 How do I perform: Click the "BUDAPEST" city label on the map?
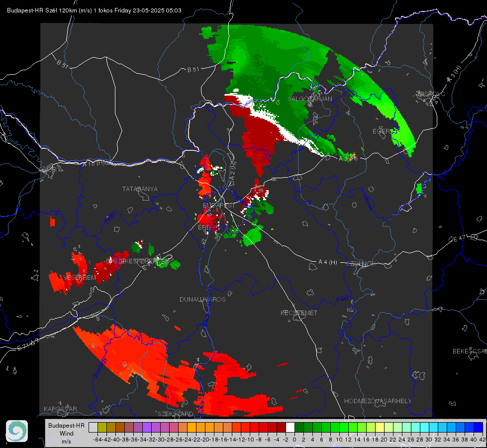(219, 205)
